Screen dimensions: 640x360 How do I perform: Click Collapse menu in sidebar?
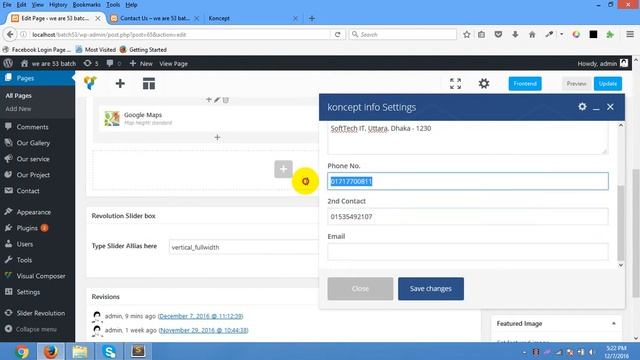(36, 329)
